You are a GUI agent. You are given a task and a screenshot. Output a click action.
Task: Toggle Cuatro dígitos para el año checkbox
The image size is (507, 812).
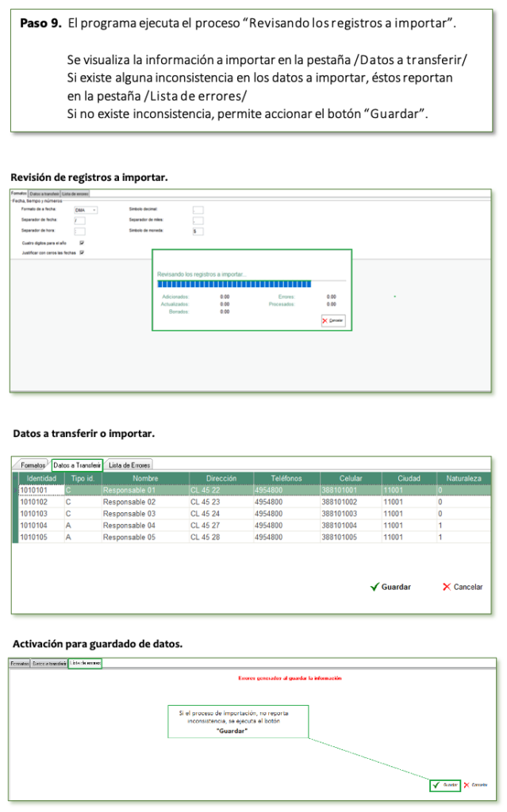[x=83, y=243]
